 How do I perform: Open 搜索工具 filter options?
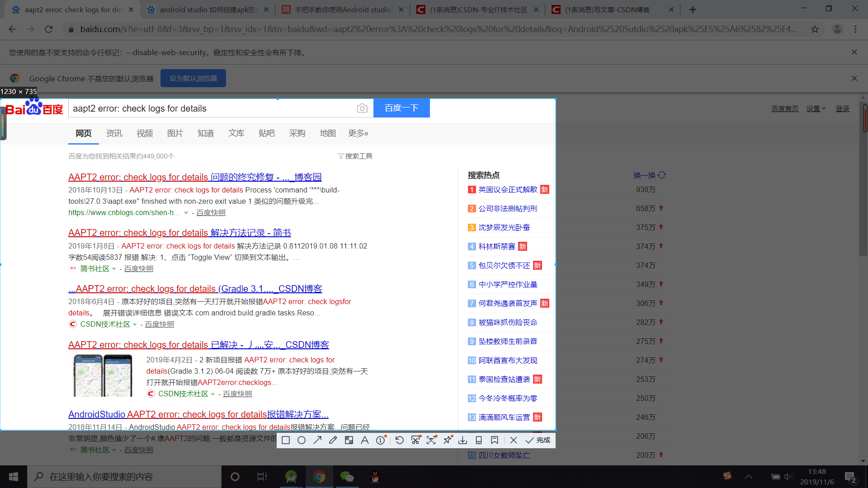coord(355,156)
